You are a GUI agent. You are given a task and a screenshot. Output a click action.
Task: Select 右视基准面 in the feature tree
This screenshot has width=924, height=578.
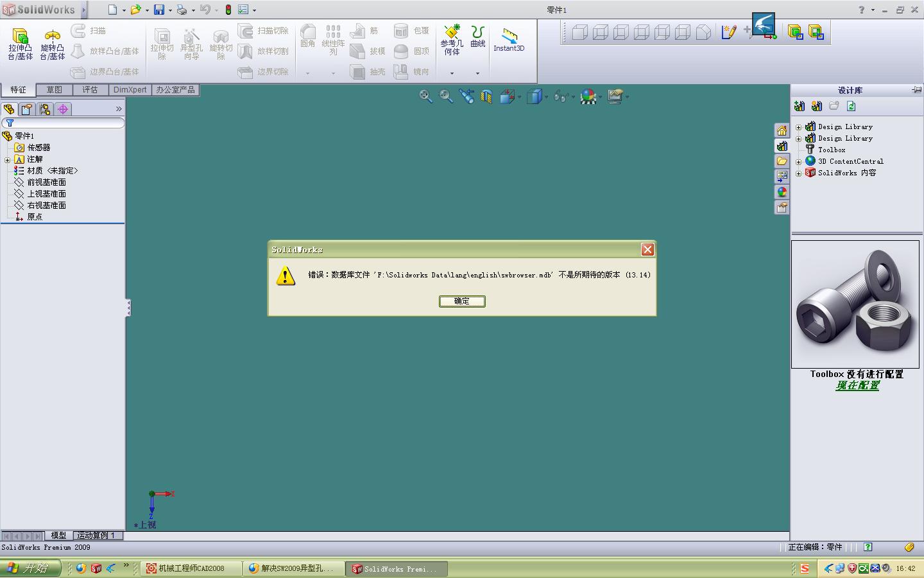(x=46, y=206)
